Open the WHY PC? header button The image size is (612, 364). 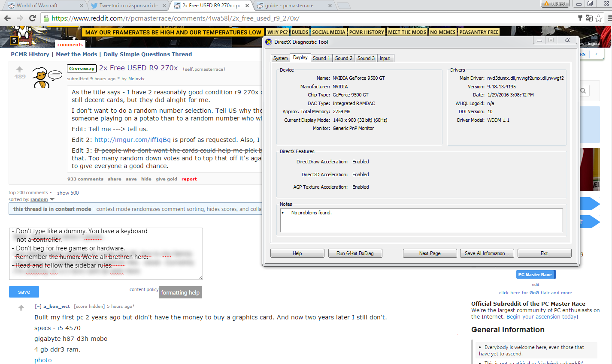[x=278, y=32]
